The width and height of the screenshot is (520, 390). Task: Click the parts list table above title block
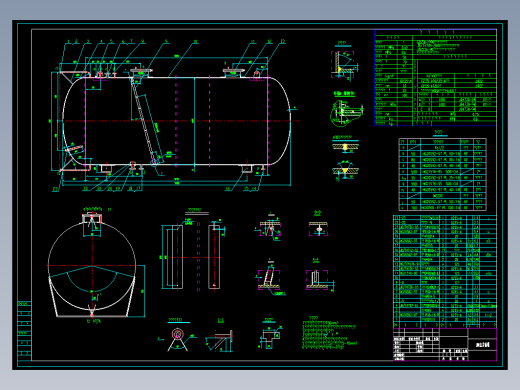tap(445, 272)
